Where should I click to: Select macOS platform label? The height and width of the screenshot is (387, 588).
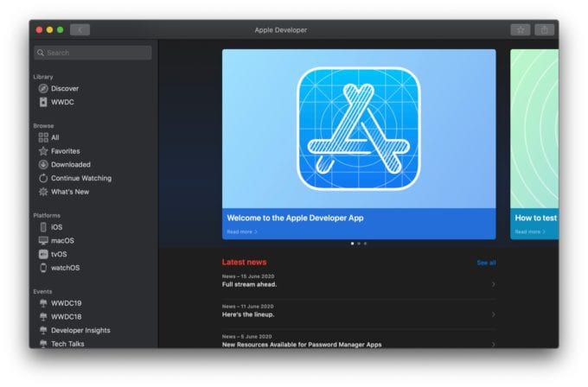(x=62, y=240)
